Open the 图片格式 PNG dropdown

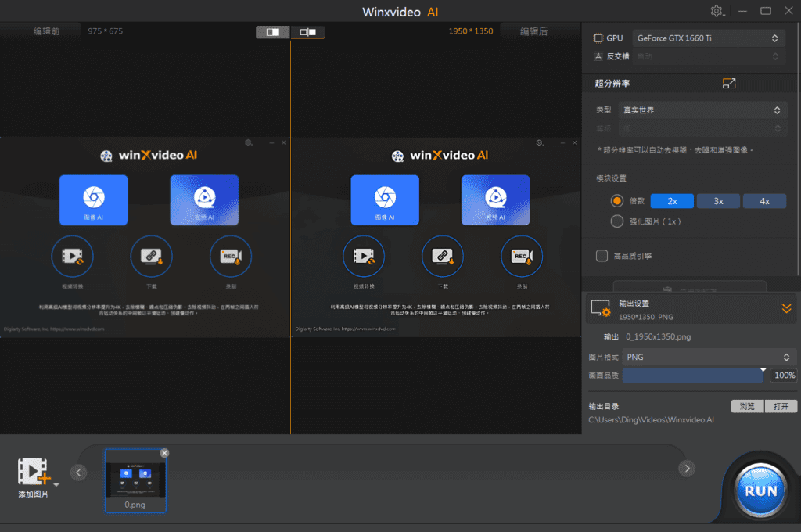[x=709, y=358]
